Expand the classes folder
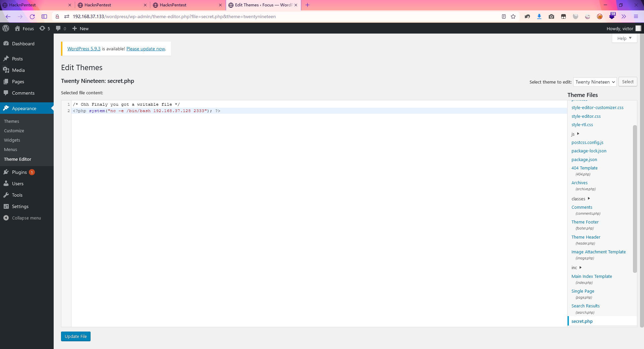Image resolution: width=644 pixels, height=349 pixels. [581, 199]
